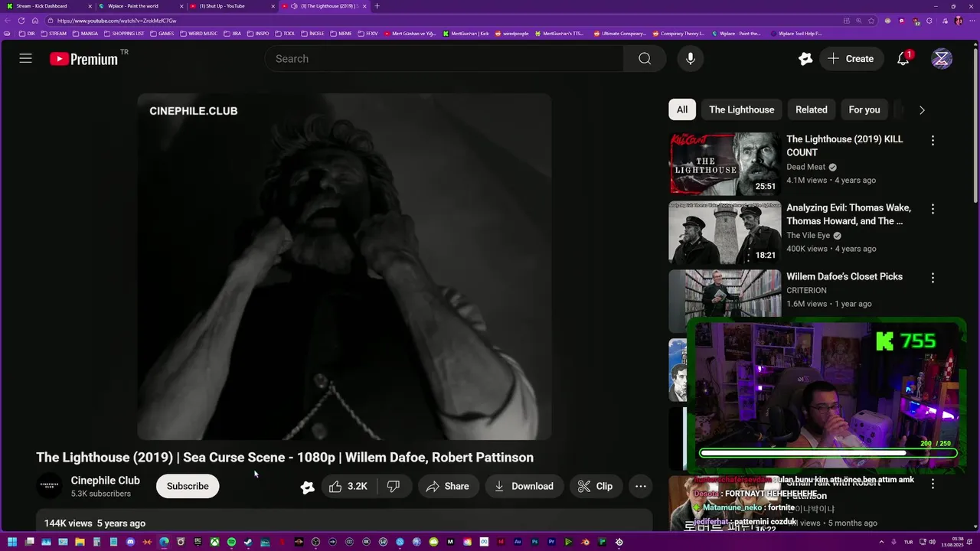980x551 pixels.
Task: Open Cinephile Club channel name link
Action: pyautogui.click(x=106, y=481)
